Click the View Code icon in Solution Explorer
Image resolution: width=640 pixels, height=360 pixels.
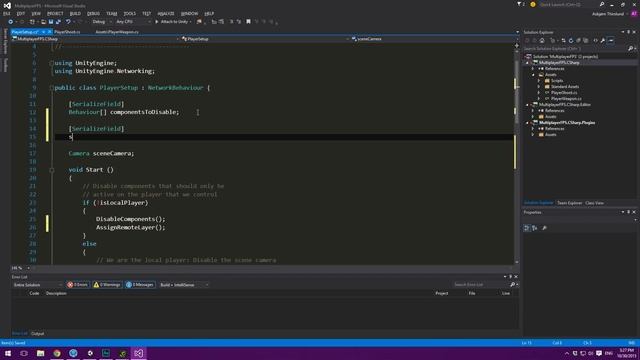click(x=596, y=40)
